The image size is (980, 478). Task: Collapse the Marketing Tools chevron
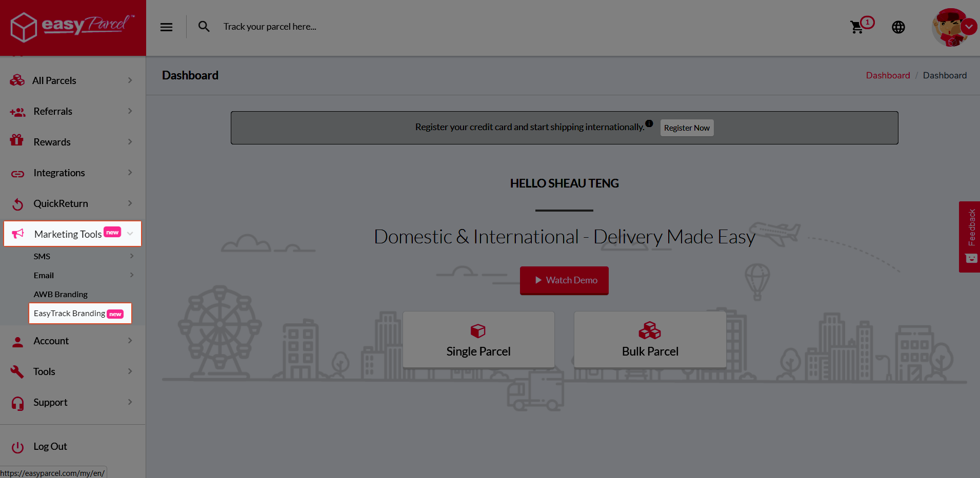point(130,234)
